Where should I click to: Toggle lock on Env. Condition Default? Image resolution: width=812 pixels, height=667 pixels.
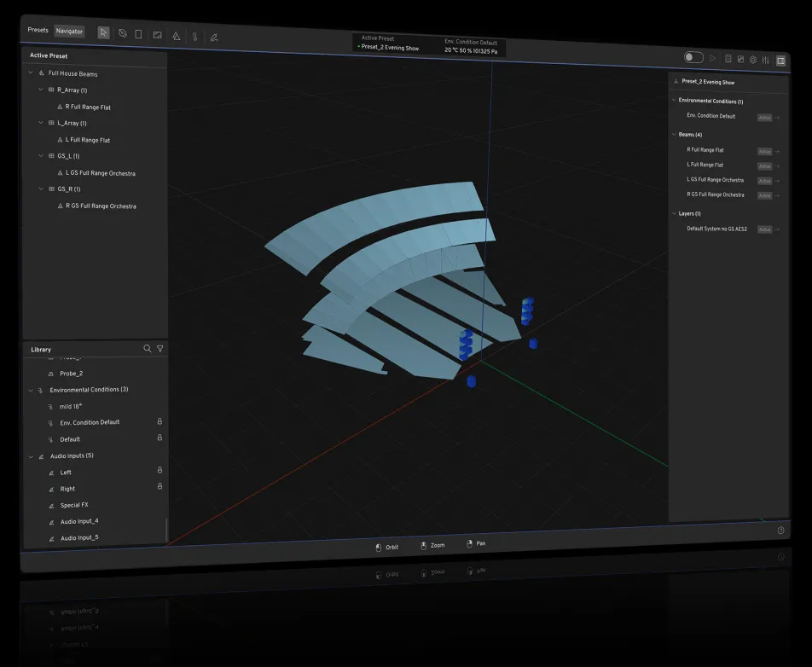(x=159, y=421)
